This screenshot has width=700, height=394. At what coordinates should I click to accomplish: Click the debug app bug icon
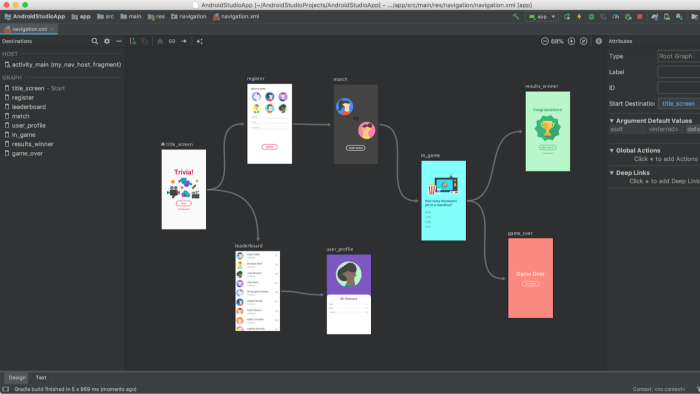pyautogui.click(x=591, y=17)
